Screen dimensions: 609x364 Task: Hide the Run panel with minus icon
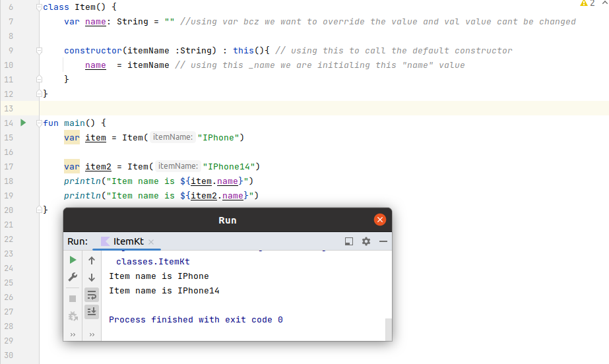click(x=383, y=241)
